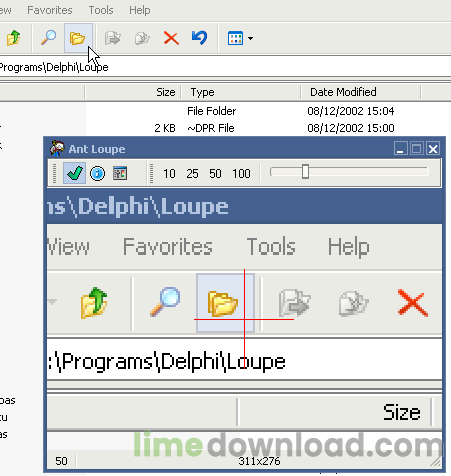Click the greyed Copy To icon

tap(142, 38)
